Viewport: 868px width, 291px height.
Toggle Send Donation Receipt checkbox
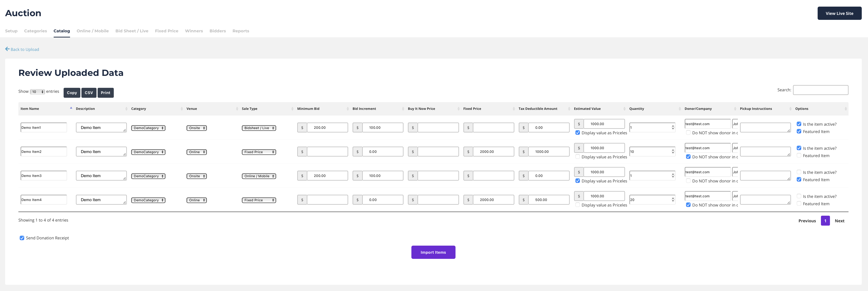pyautogui.click(x=22, y=238)
